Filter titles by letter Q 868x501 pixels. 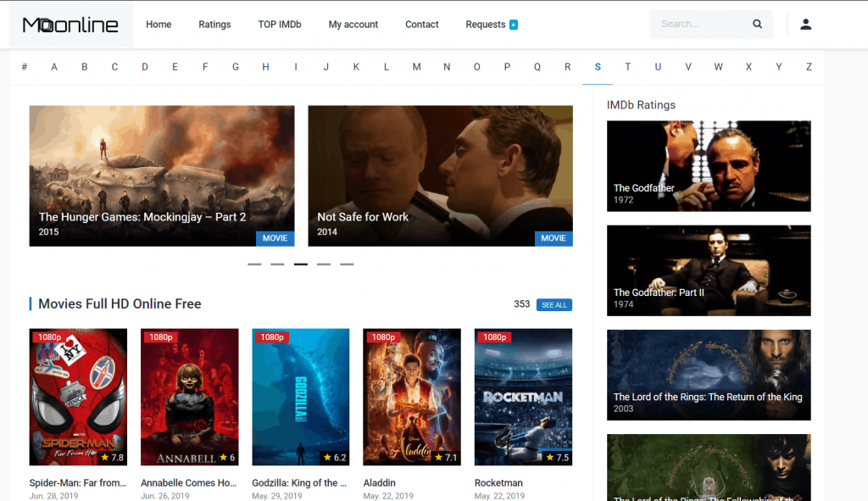(x=537, y=67)
